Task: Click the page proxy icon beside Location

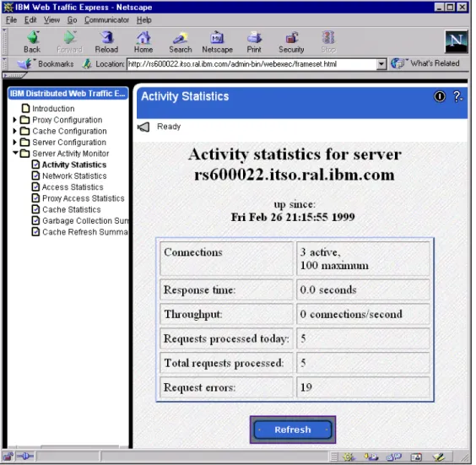Action: [x=87, y=64]
